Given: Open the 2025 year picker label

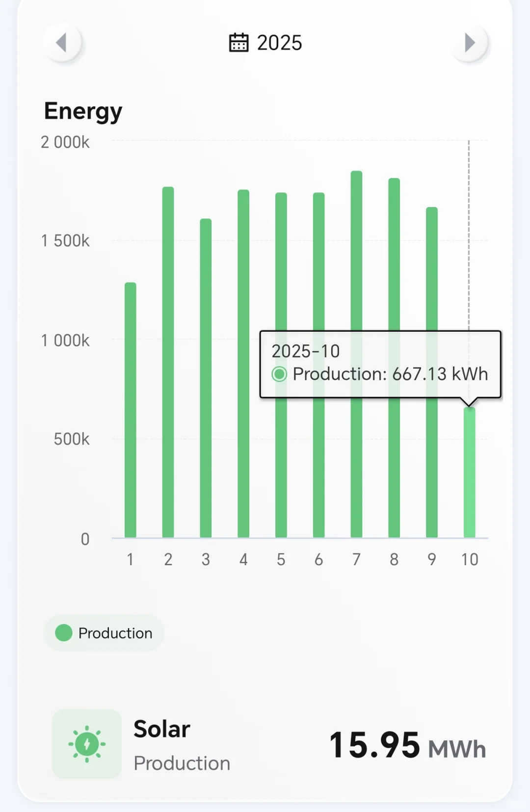Looking at the screenshot, I should (x=279, y=43).
